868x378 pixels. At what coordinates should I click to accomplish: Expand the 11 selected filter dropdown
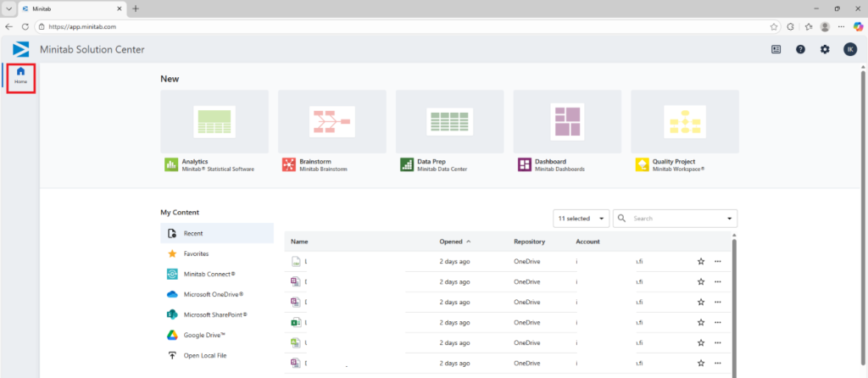581,219
